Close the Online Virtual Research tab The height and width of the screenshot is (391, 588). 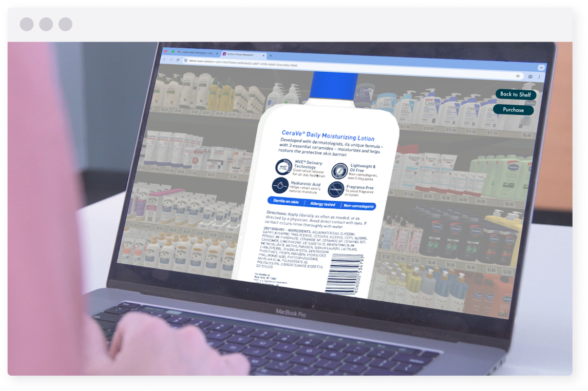pyautogui.click(x=263, y=55)
